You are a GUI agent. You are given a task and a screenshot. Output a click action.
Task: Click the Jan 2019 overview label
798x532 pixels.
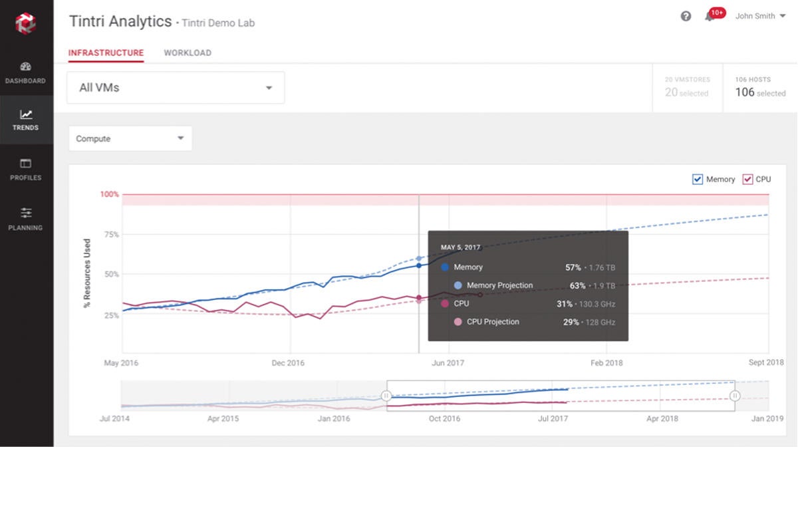click(767, 418)
